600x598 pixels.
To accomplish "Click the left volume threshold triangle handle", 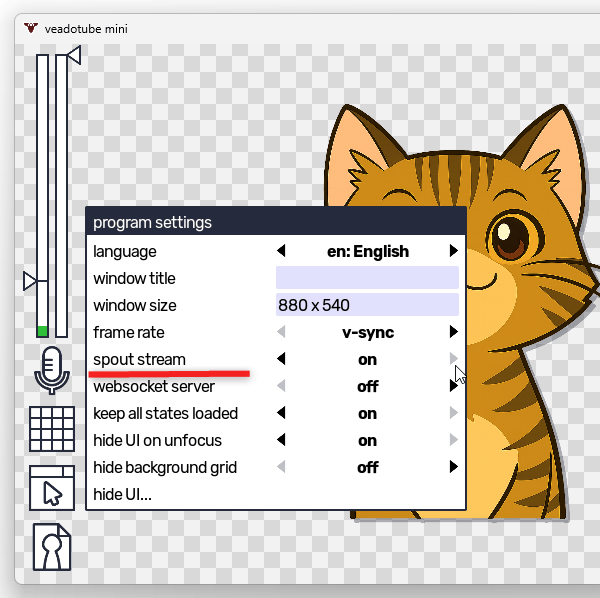I will pyautogui.click(x=29, y=281).
